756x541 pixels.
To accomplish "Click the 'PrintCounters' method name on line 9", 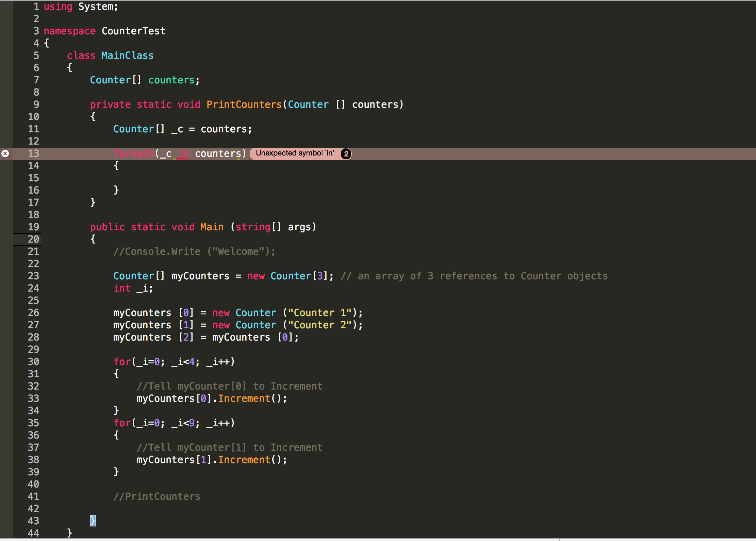I will click(244, 104).
